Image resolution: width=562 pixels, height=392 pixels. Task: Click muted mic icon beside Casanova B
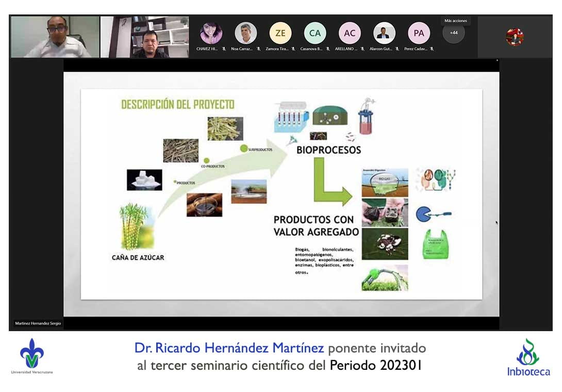click(327, 49)
